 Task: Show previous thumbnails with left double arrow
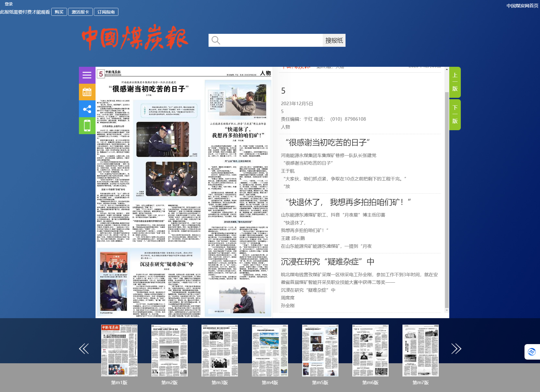[84, 349]
